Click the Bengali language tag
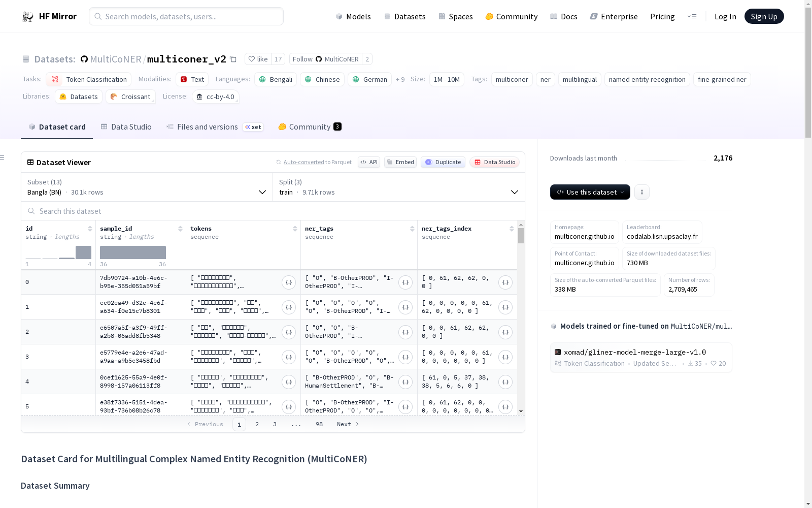Screen dimensions: 812x508 (x=276, y=79)
